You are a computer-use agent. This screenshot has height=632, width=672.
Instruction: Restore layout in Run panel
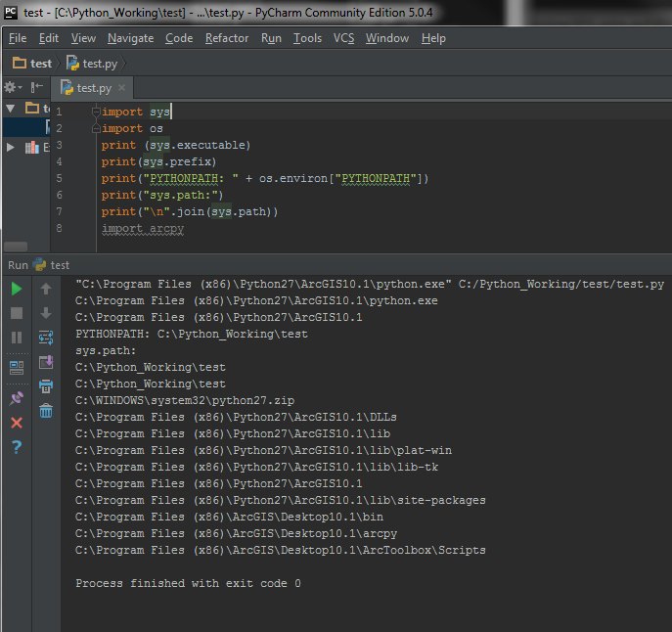tap(17, 368)
